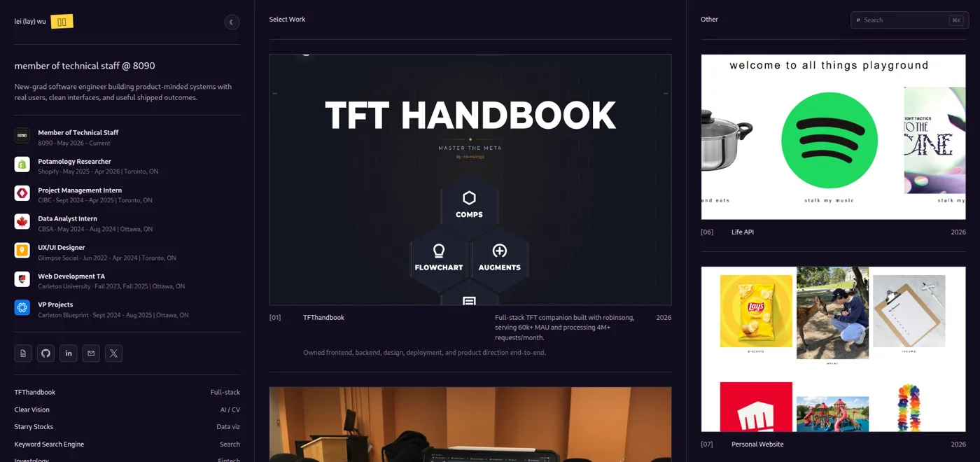
Task: Open the X (Twitter) profile icon
Action: click(x=113, y=353)
